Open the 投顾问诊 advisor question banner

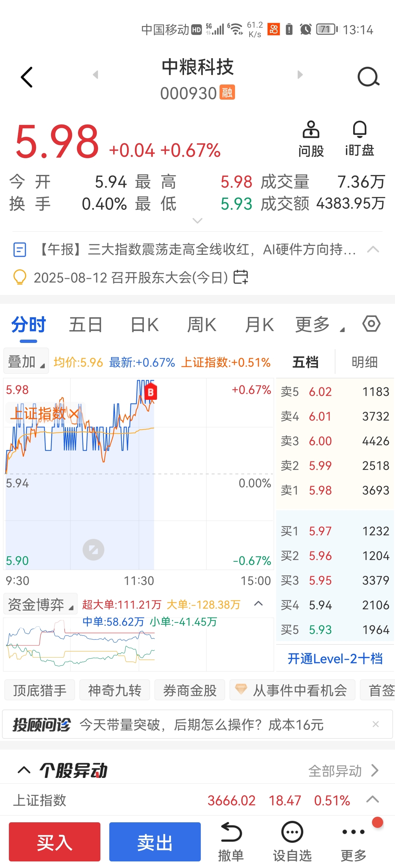[x=197, y=724]
